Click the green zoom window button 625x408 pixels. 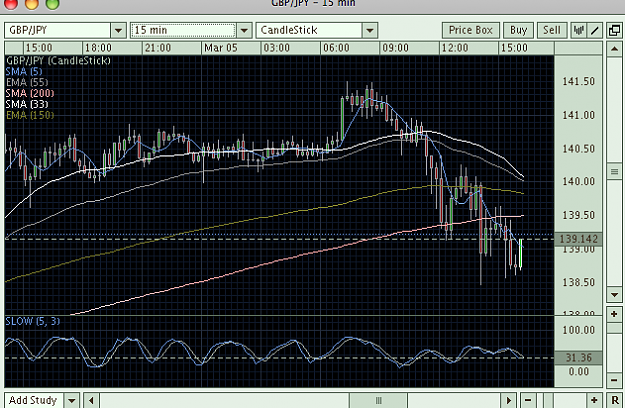click(52, 4)
